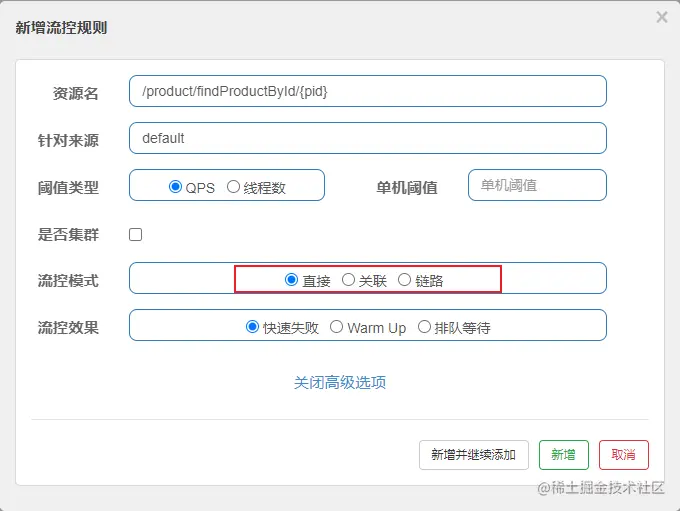Choose 快速失败 flow control effect

(252, 327)
